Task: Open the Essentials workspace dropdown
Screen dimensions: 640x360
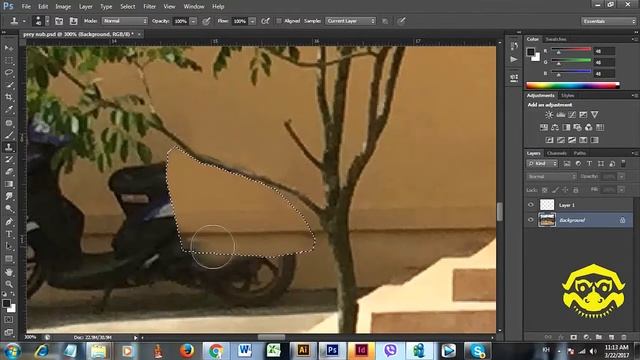Action: point(609,21)
